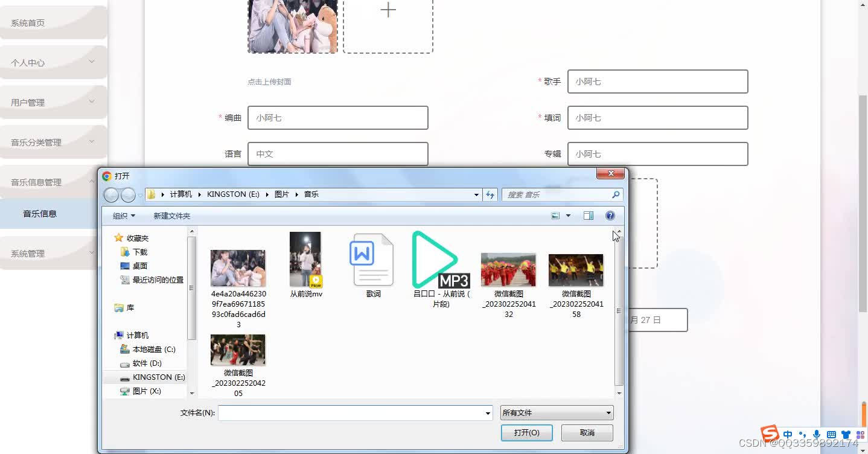Viewport: 868px width, 454px height.
Task: Click the date field ending 27 日
Action: coord(657,320)
